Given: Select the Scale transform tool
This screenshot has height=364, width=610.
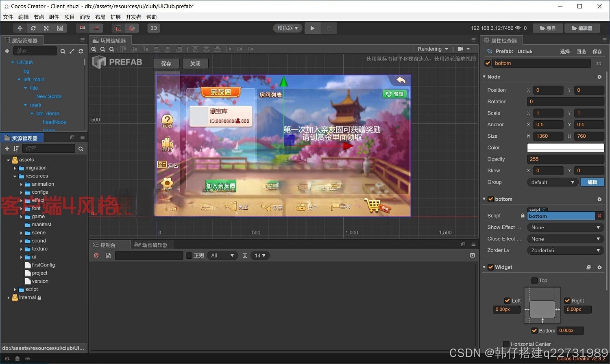Looking at the screenshot, I should coord(46,28).
